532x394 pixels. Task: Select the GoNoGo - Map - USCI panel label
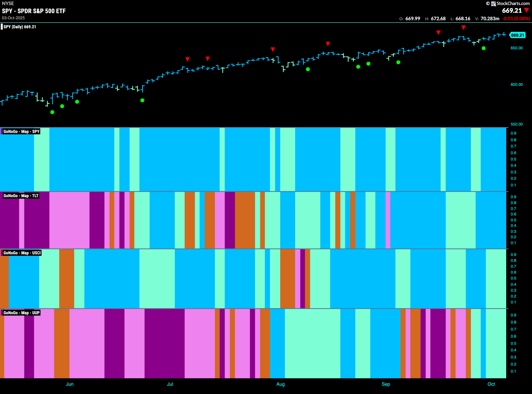point(22,253)
